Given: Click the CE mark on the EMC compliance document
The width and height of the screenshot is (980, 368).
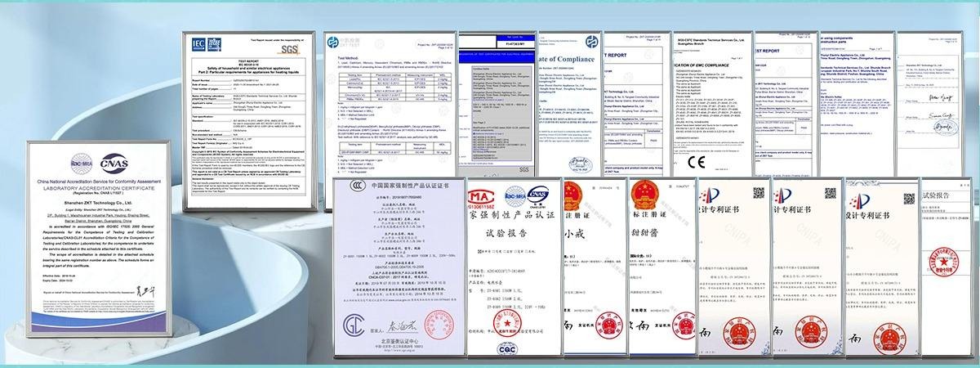Looking at the screenshot, I should click(695, 161).
